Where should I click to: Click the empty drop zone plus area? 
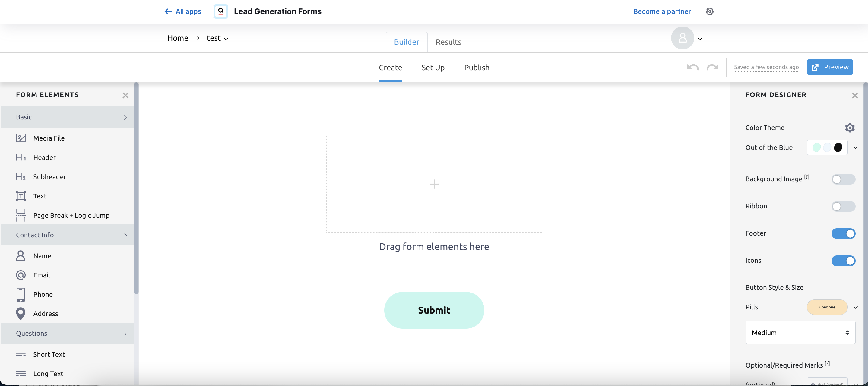(434, 184)
